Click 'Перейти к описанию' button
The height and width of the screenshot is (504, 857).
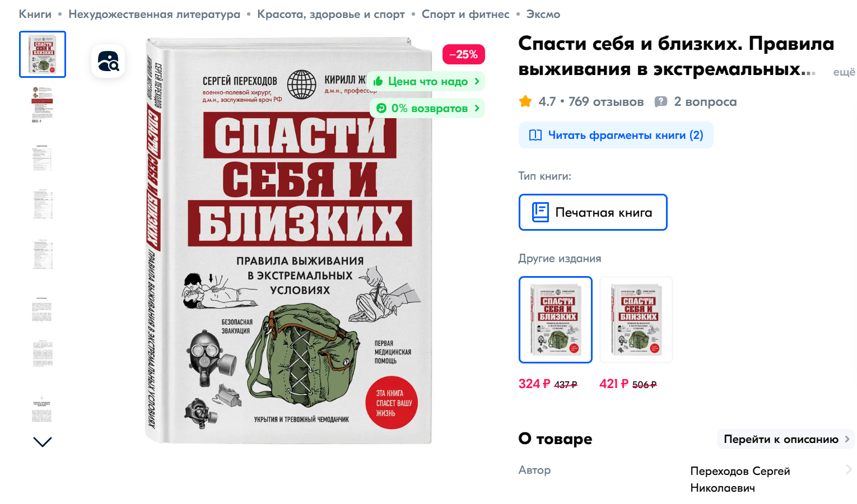[x=786, y=439]
